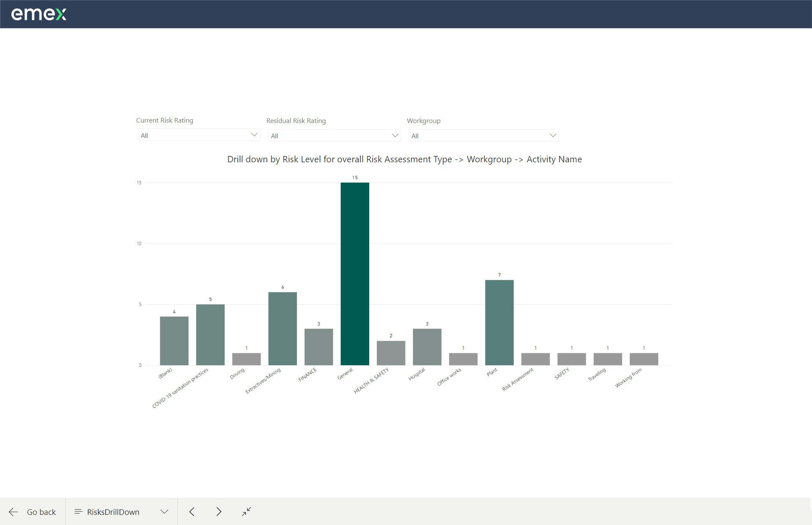The height and width of the screenshot is (525, 812).
Task: Click the chevron on the Current Risk Rating slicer
Action: (254, 134)
